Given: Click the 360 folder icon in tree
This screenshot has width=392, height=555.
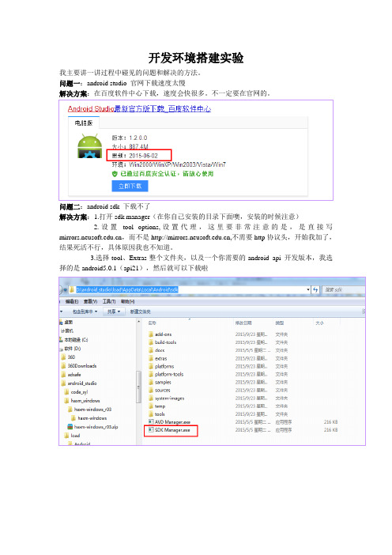Looking at the screenshot, I should pos(63,357).
